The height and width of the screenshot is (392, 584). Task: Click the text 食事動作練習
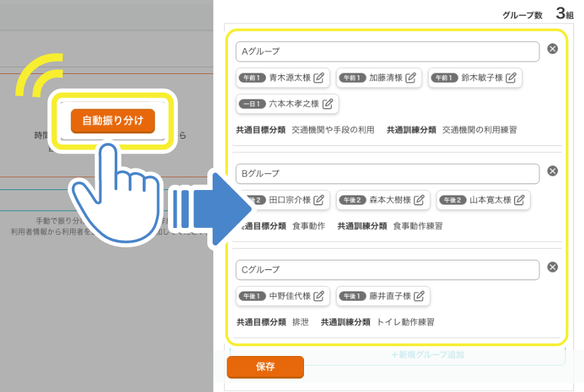pyautogui.click(x=418, y=226)
